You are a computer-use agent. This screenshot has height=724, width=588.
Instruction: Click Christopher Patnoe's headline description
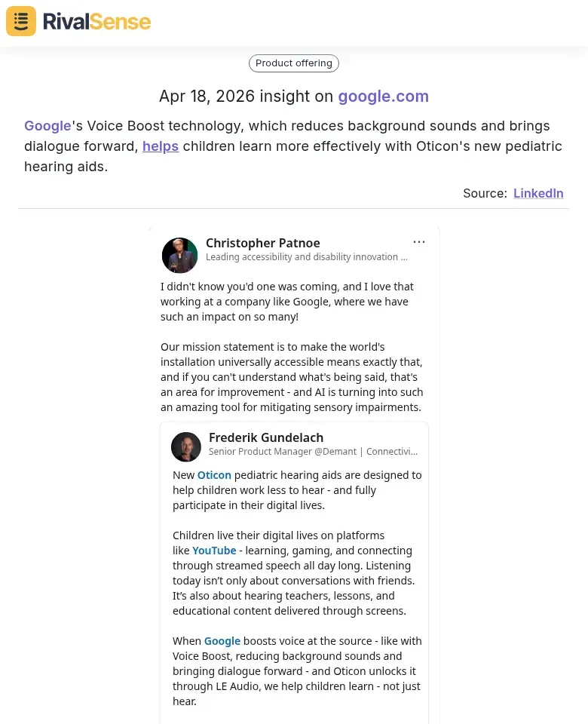(306, 256)
